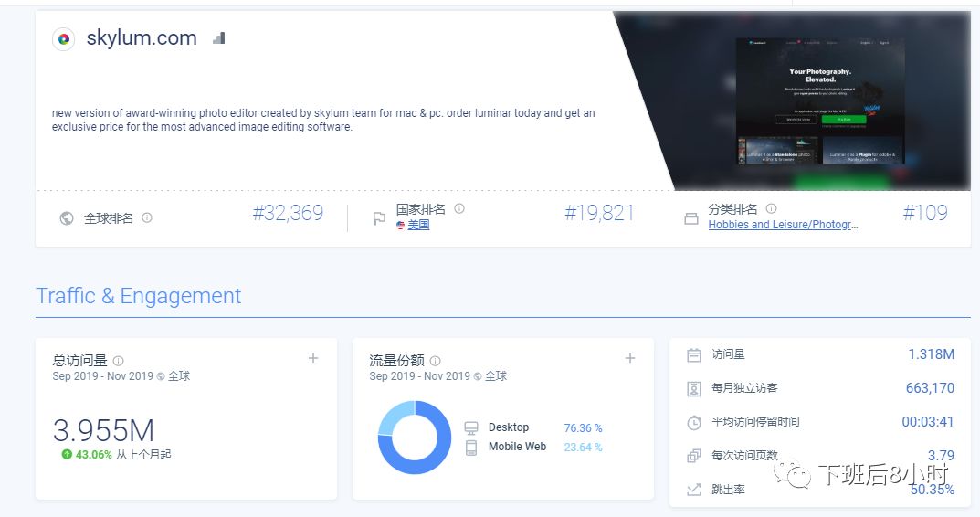Screen dimensions: 980x517
Task: Click monthly unique visitors value 663,170
Action: pyautogui.click(x=930, y=388)
